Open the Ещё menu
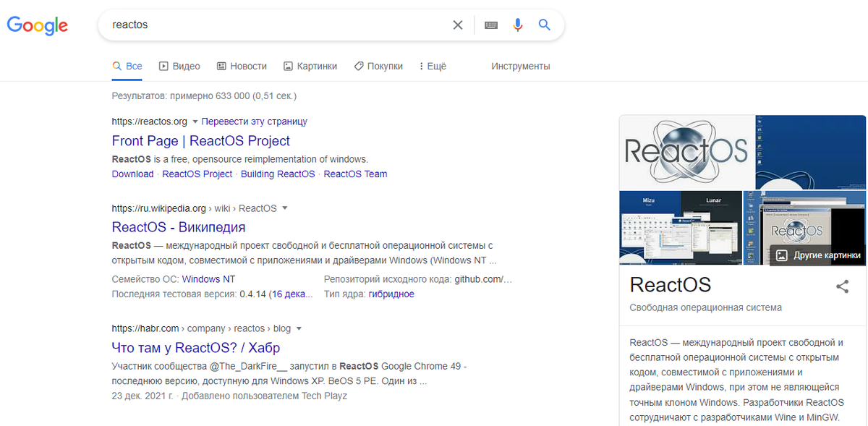The width and height of the screenshot is (868, 426). click(433, 66)
